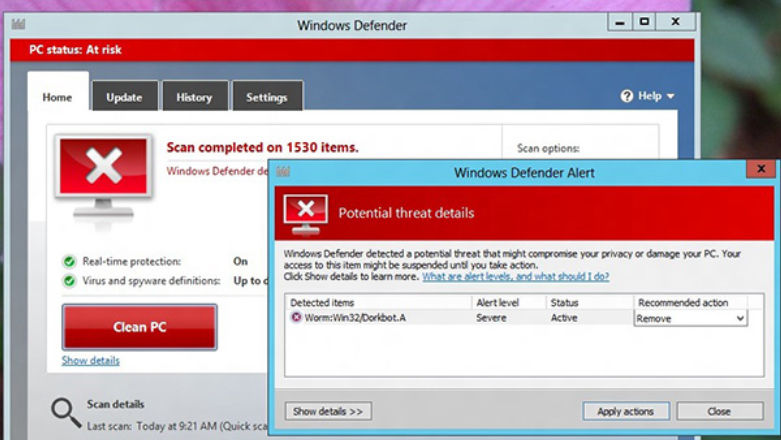Click the Apply actions button
This screenshot has height=440, width=781.
[x=626, y=411]
